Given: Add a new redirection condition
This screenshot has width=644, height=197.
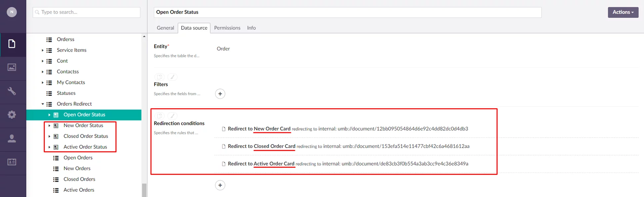Looking at the screenshot, I should coord(220,185).
